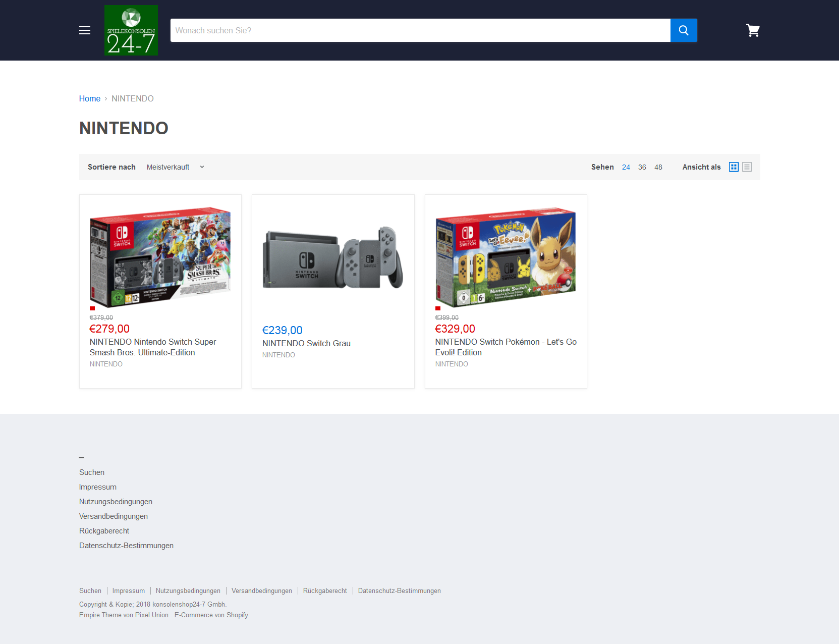Follow the 'Empire Theme von Pixel Union' link
839x644 pixels.
(124, 615)
